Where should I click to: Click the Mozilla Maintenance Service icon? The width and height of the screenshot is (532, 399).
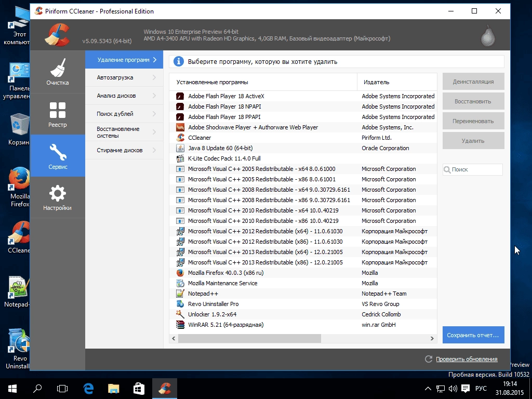[180, 283]
